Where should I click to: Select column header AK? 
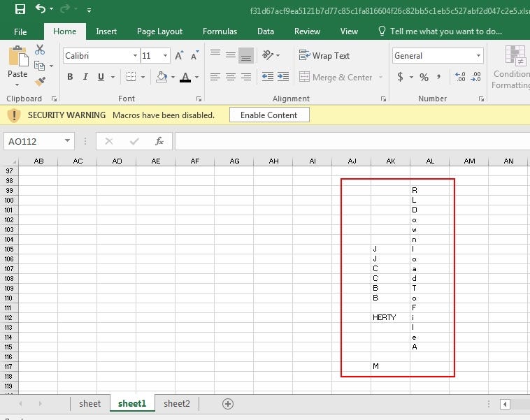(390, 161)
